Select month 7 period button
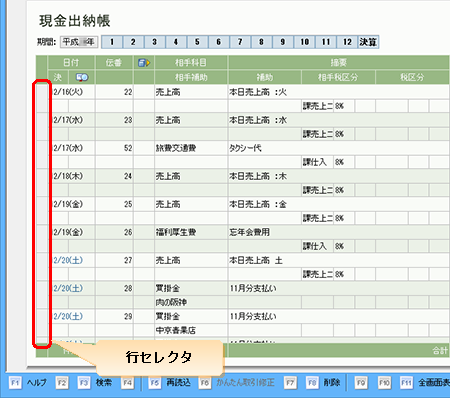The width and height of the screenshot is (450, 398). (240, 42)
